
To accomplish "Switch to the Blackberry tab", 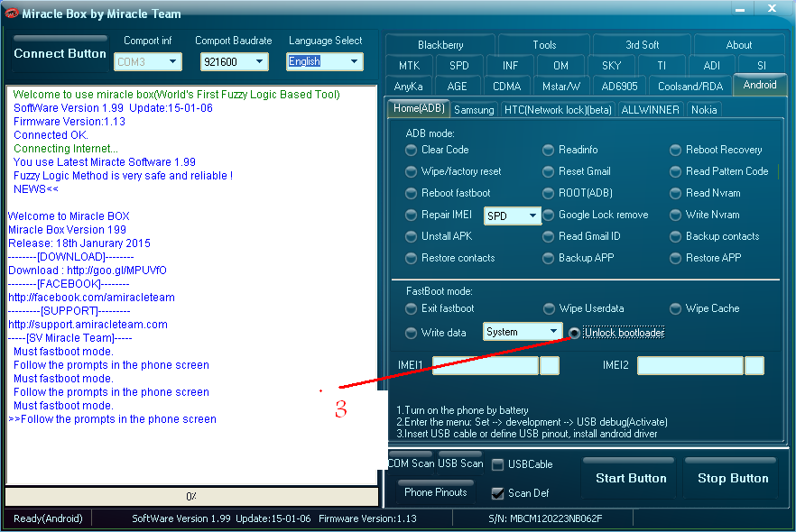I will [440, 45].
